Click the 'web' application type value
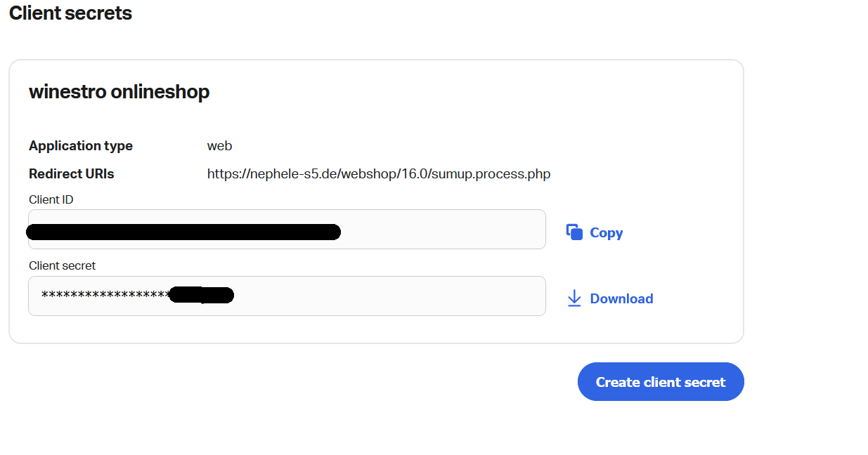This screenshot has width=868, height=455. click(x=219, y=146)
